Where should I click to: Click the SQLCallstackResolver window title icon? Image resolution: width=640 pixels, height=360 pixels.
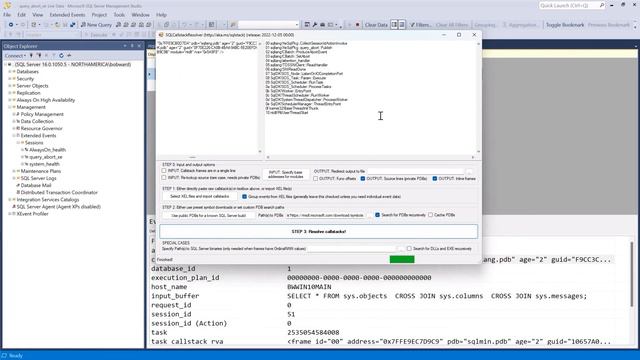click(x=161, y=35)
